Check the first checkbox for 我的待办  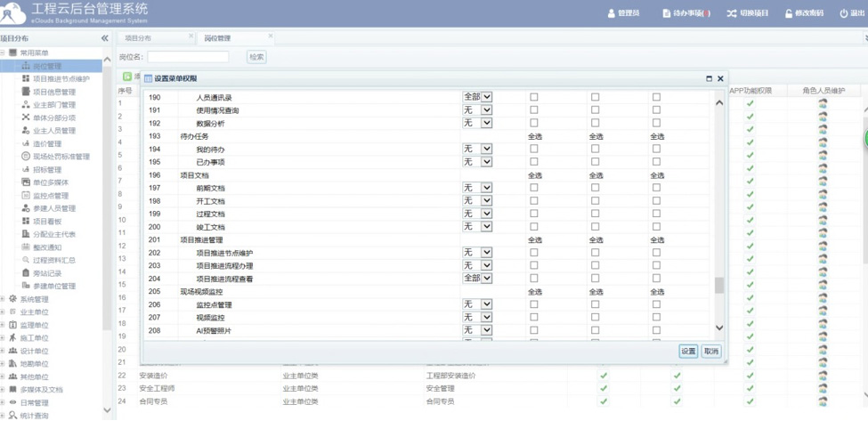tap(534, 149)
